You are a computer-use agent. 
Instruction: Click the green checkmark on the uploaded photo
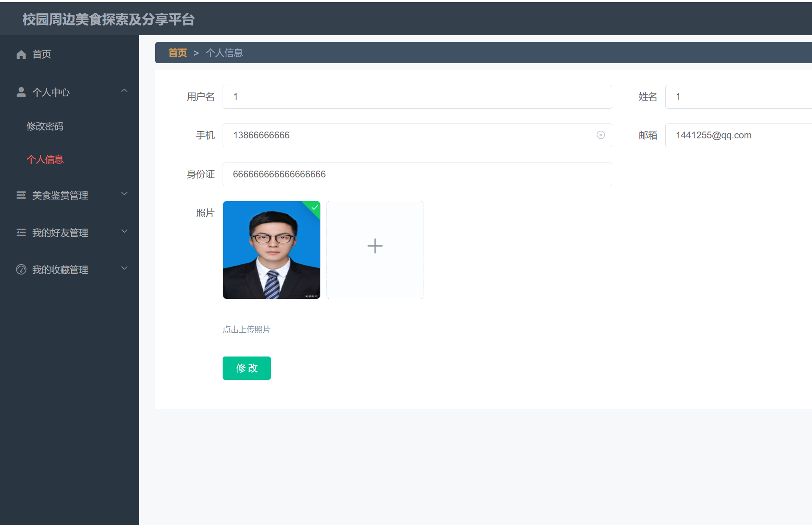(314, 208)
